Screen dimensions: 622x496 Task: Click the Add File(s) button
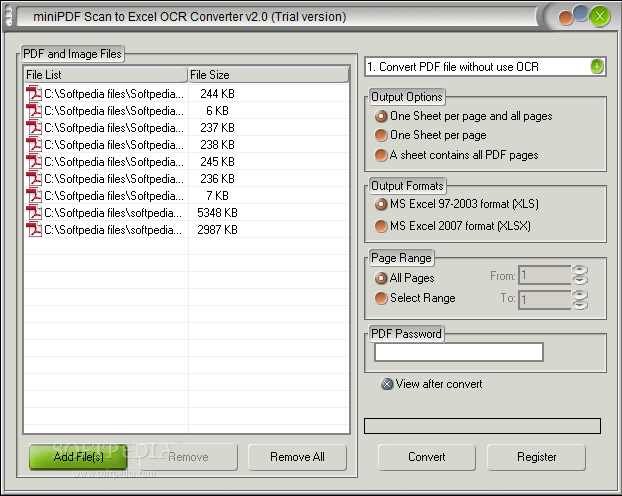tap(78, 457)
